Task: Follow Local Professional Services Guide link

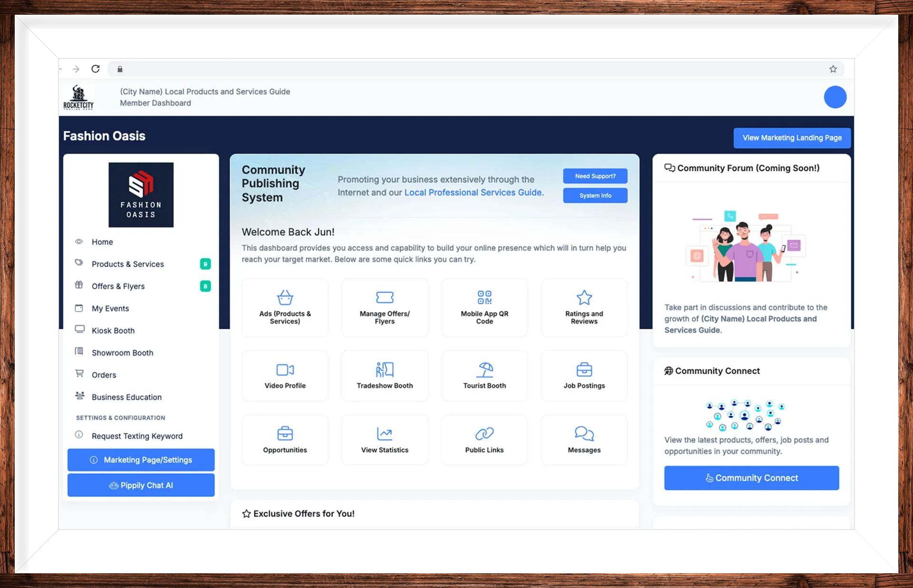Action: click(473, 193)
